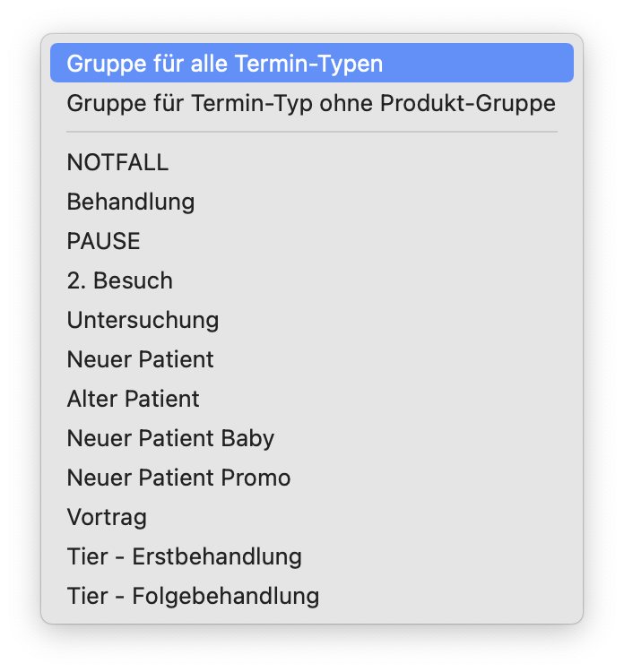624x672 pixels.
Task: Select 'Alter Patient' from the menu
Action: point(134,399)
